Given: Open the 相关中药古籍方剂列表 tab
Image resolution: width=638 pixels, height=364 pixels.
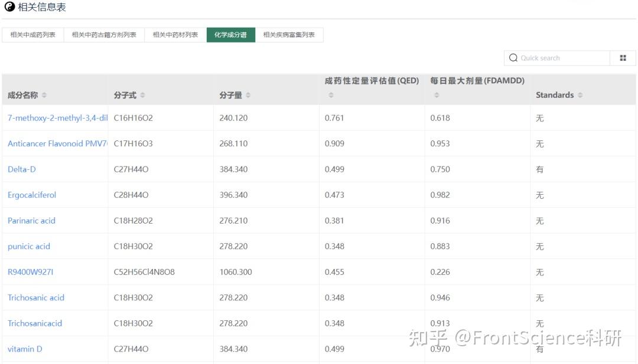Looking at the screenshot, I should 105,34.
